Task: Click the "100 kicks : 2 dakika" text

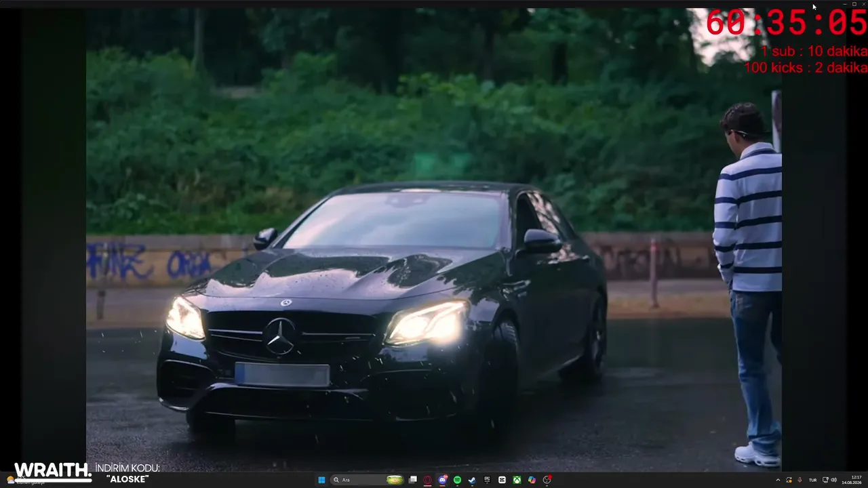Action: point(806,68)
